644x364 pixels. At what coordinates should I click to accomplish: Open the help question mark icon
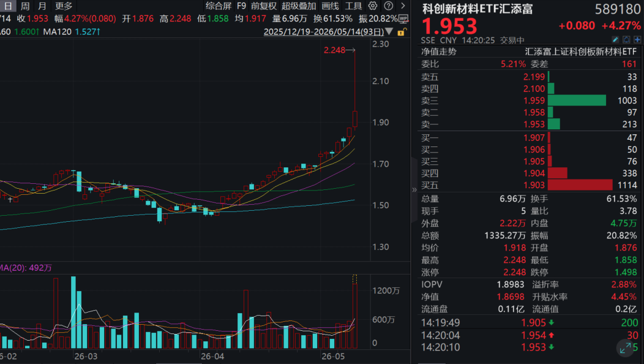(388, 6)
